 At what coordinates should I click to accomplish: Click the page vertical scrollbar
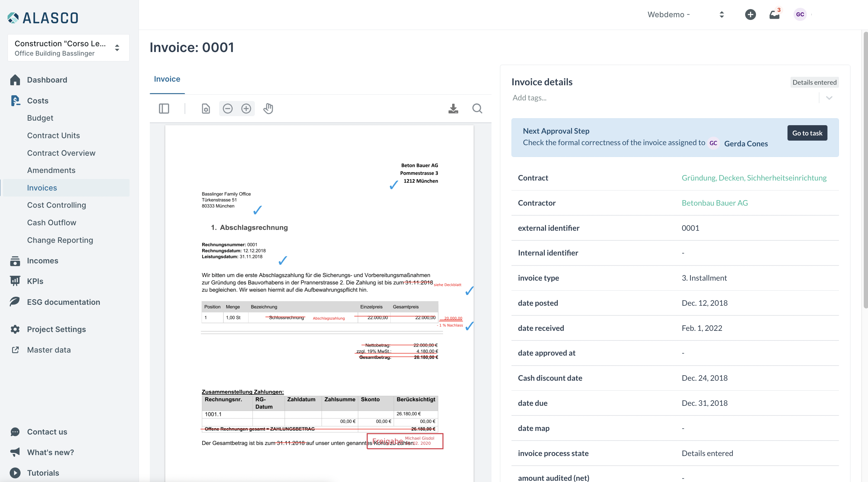[865, 170]
